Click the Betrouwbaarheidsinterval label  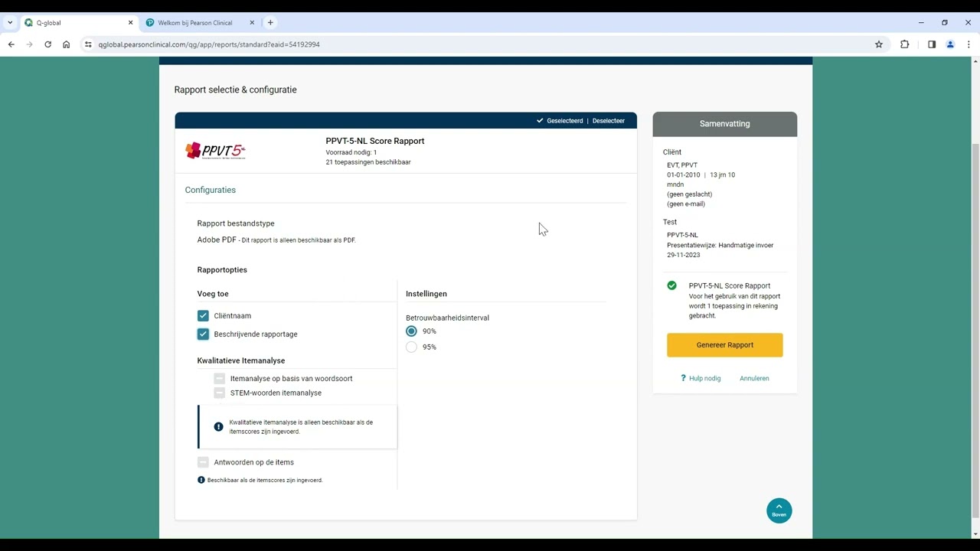[x=447, y=318]
